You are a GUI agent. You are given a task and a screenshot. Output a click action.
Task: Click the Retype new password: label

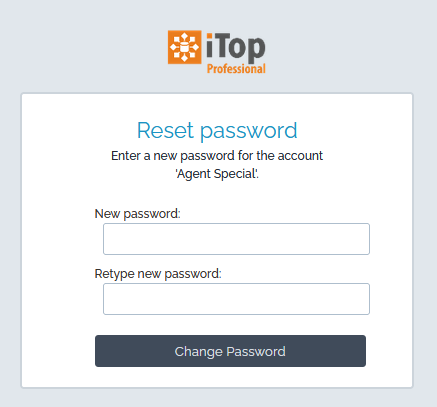point(158,274)
